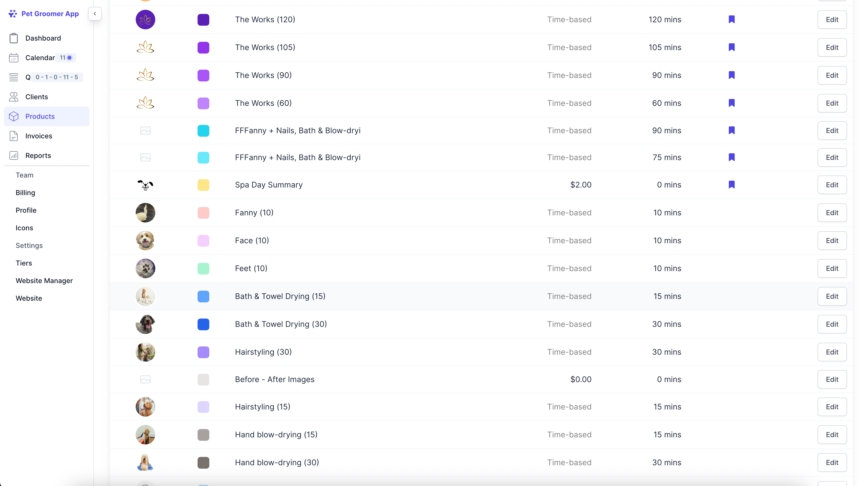Toggle bookmark on The Works (60)
868x486 pixels.
[732, 103]
